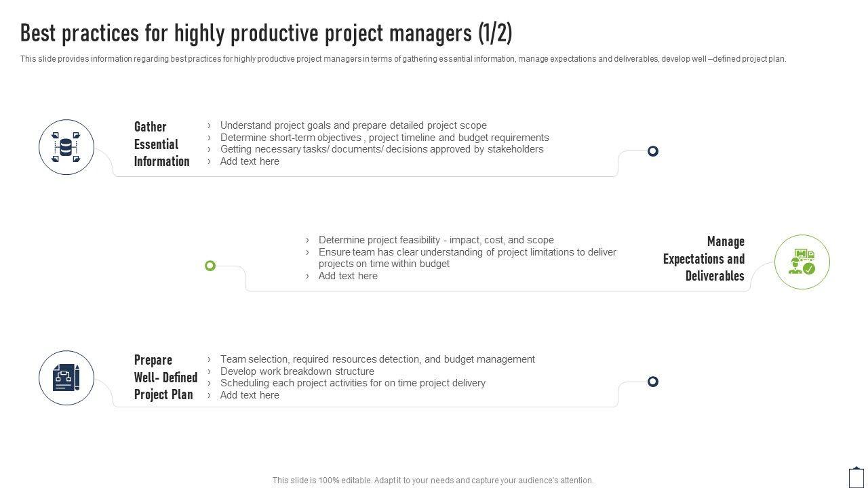
Task: Click the slide title about productive project managers
Action: tap(266, 33)
